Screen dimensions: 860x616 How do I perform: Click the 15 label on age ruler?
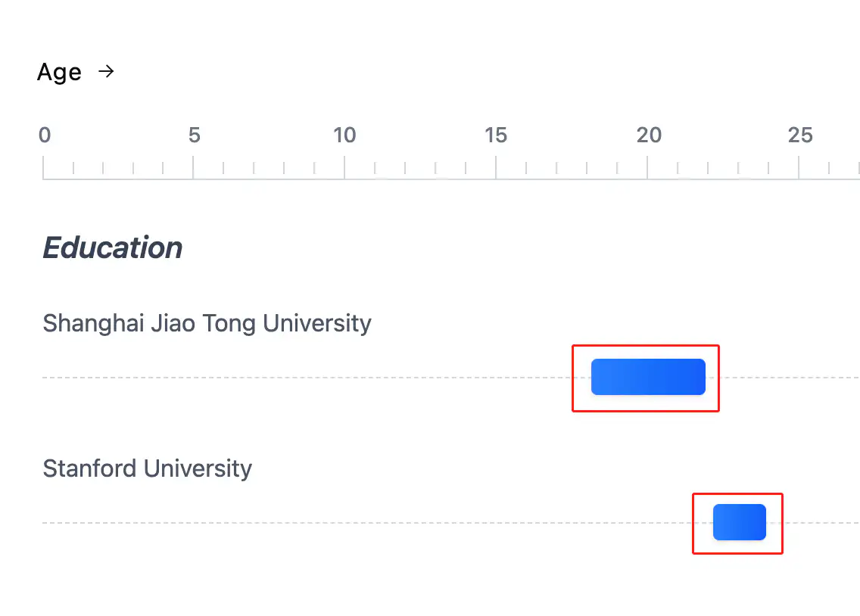coord(496,135)
